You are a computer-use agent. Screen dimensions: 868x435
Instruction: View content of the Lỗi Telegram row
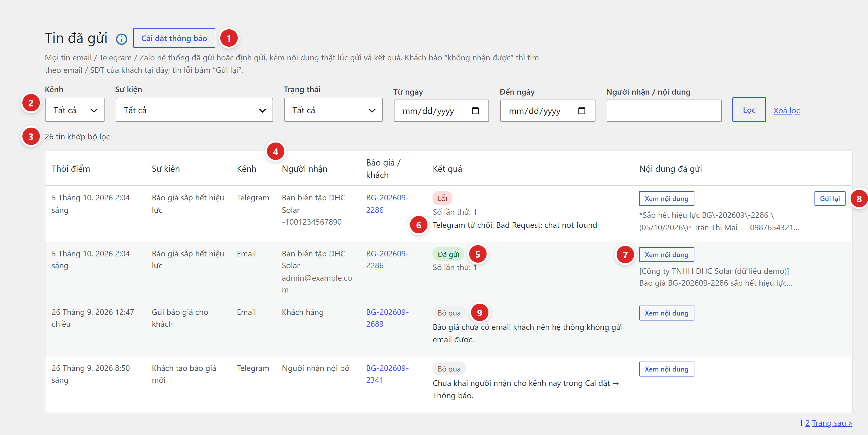click(666, 199)
